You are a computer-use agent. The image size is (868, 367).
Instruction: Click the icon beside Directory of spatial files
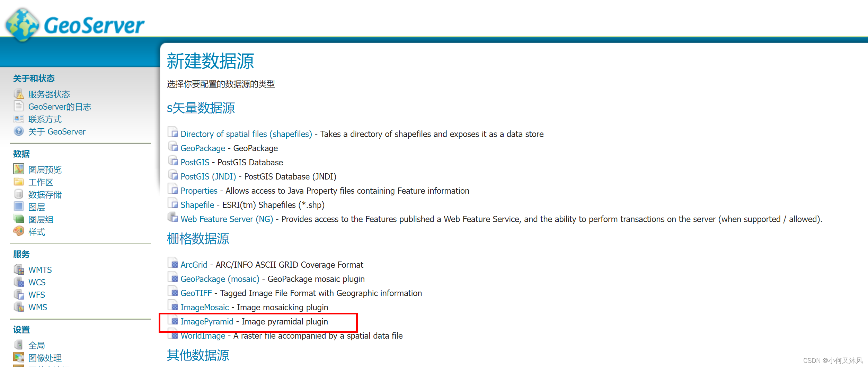pos(173,132)
